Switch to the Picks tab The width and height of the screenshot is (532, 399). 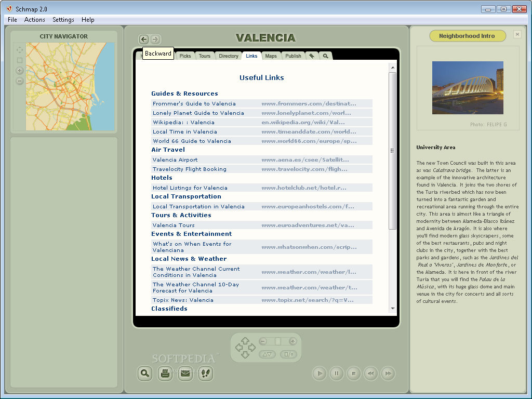coord(185,56)
